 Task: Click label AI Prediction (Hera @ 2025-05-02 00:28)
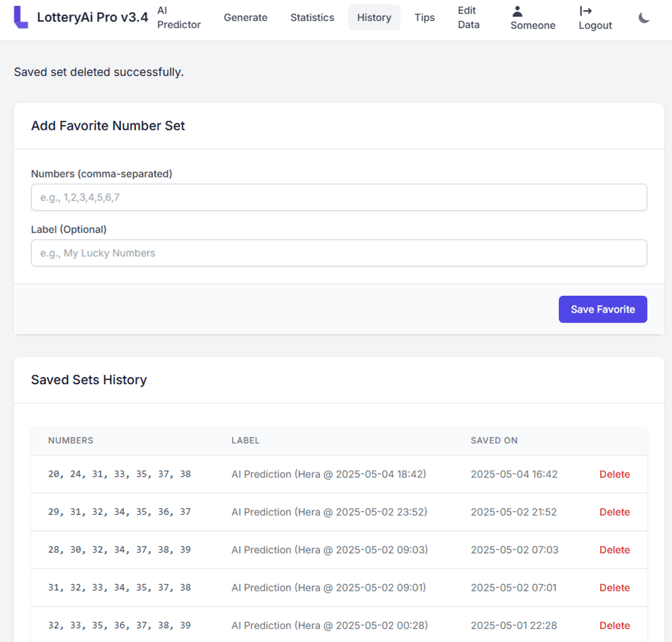pos(329,625)
